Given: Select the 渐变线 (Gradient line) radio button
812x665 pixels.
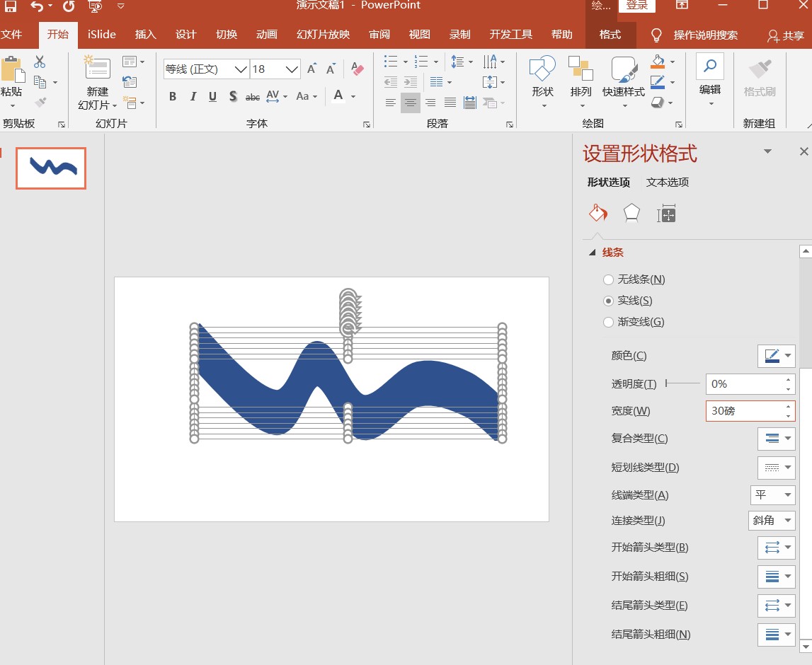Looking at the screenshot, I should point(608,322).
